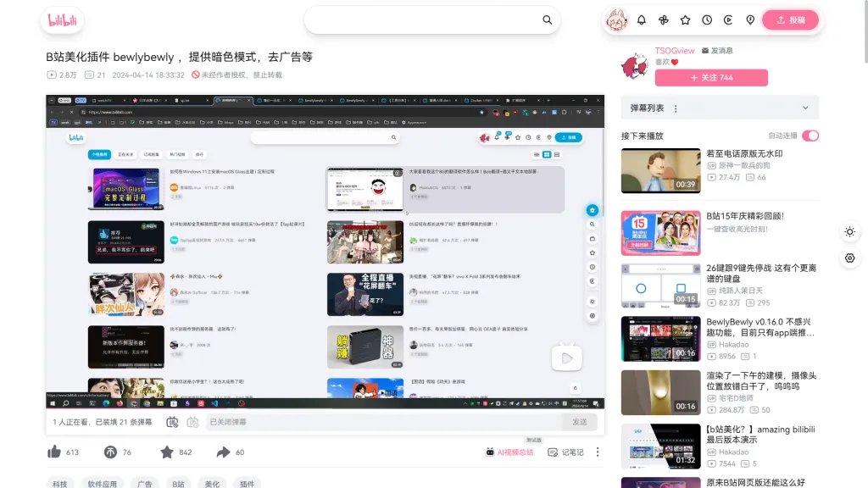Image resolution: width=868 pixels, height=488 pixels.
Task: Open video titled B站15年庆精彩回顾!
Action: [x=744, y=216]
